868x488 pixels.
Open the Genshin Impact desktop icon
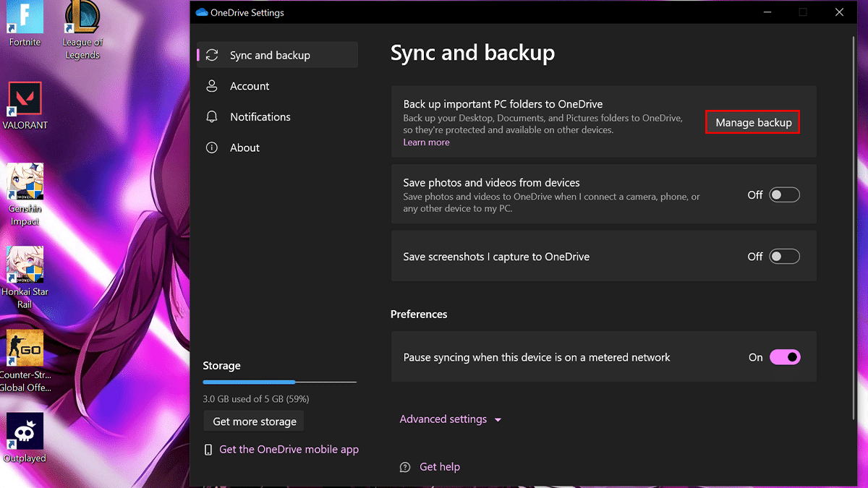coord(25,183)
